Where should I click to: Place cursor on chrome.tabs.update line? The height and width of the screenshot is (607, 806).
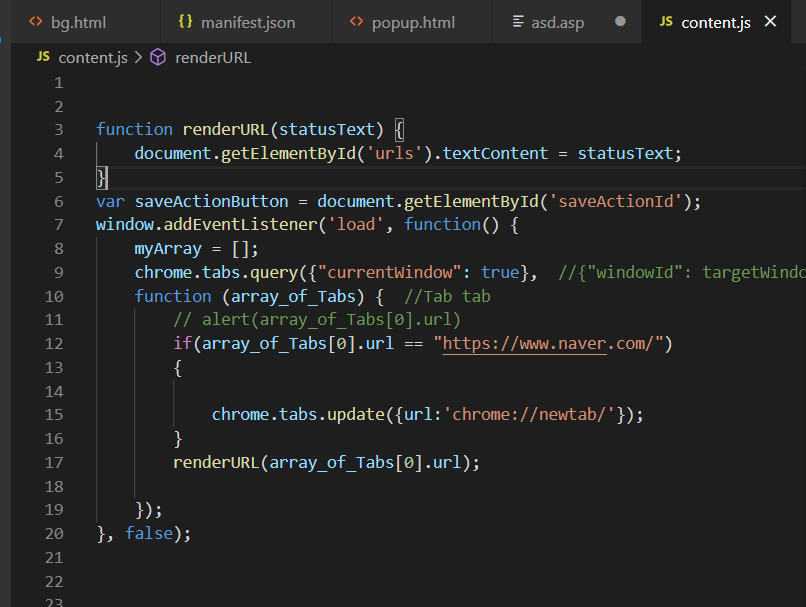point(427,414)
